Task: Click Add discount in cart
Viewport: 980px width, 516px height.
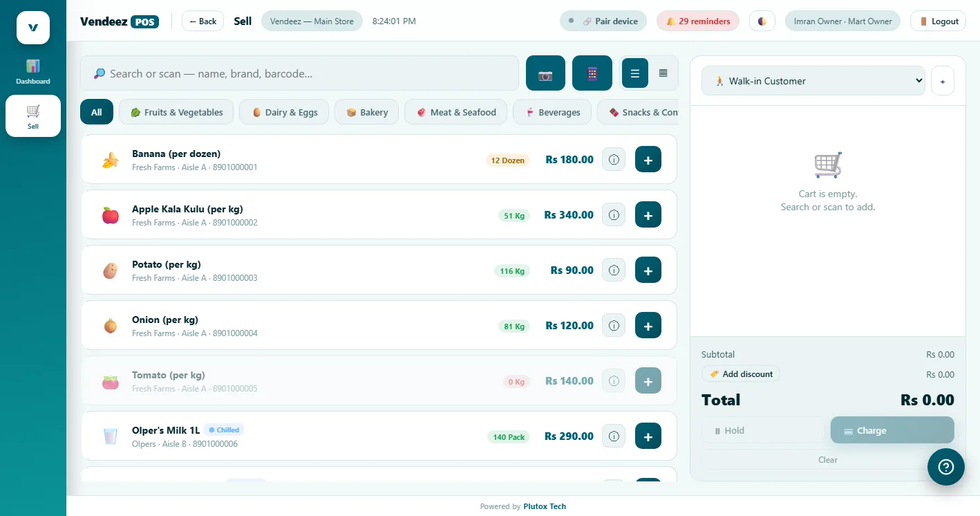Action: 741,374
